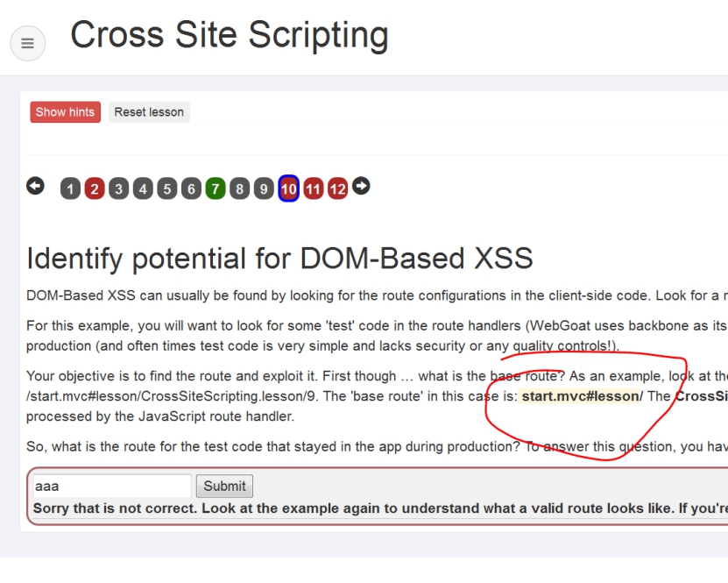Screen dimensions: 728x583
Task: Focus the answer field containing 'aaa'
Action: point(111,486)
